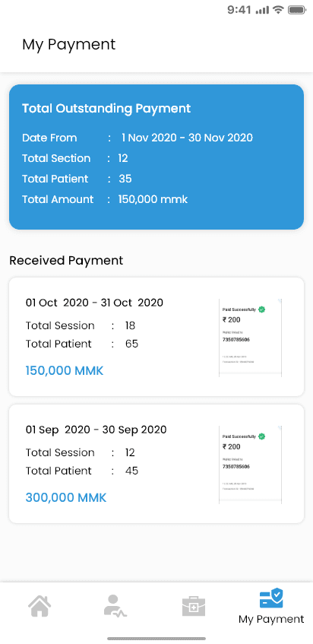Open the 01 Oct 2020 - 31 Oct 2020 entry
Screen dimensions: 313x644
pos(156,337)
